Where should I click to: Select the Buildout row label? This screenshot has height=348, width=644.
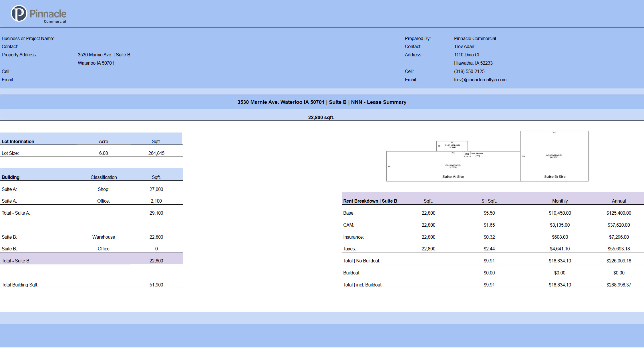[352, 273]
